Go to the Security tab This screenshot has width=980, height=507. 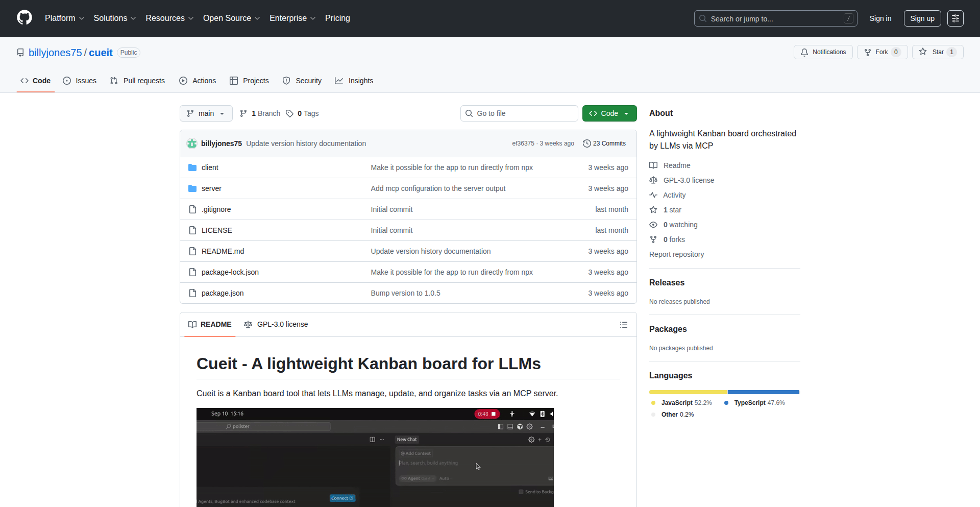pyautogui.click(x=302, y=81)
